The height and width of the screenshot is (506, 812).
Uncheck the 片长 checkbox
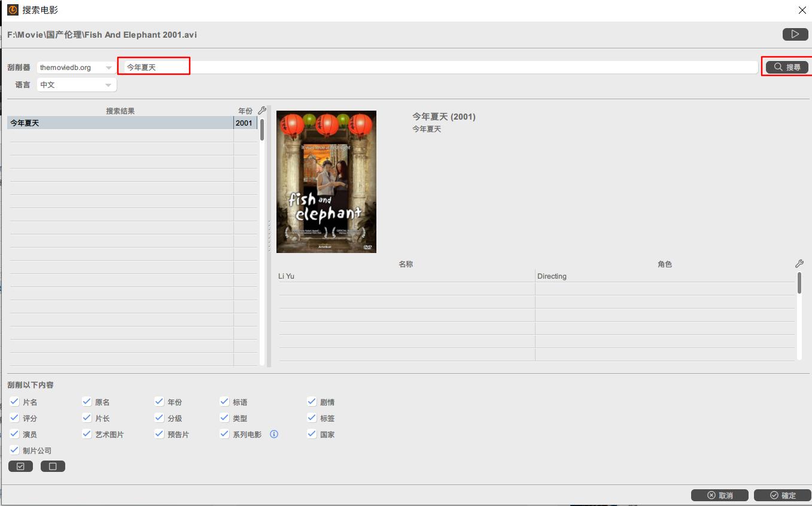pos(87,417)
